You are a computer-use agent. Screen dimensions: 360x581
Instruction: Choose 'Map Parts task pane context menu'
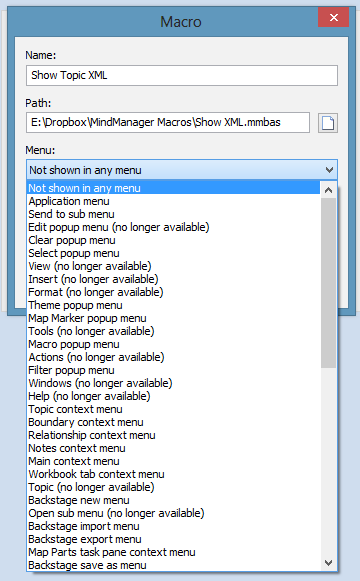coord(173,552)
